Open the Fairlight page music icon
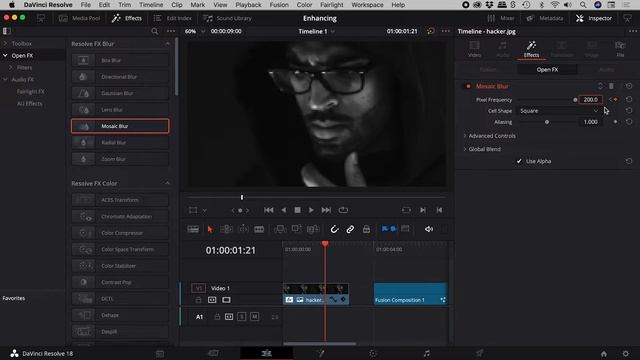Viewport: 640px width, 360px height. 427,353
